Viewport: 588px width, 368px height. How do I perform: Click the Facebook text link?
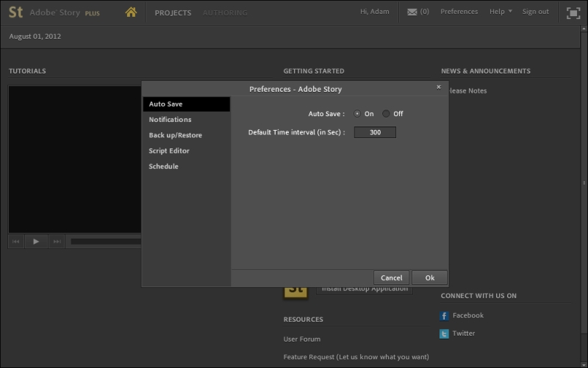click(468, 316)
